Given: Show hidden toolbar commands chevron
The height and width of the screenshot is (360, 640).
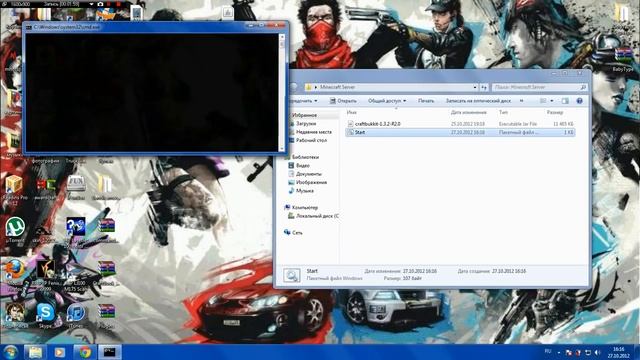Looking at the screenshot, I should click(521, 101).
